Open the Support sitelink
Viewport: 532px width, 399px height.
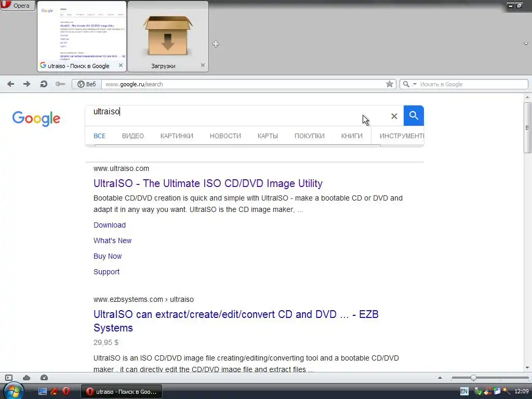click(107, 272)
